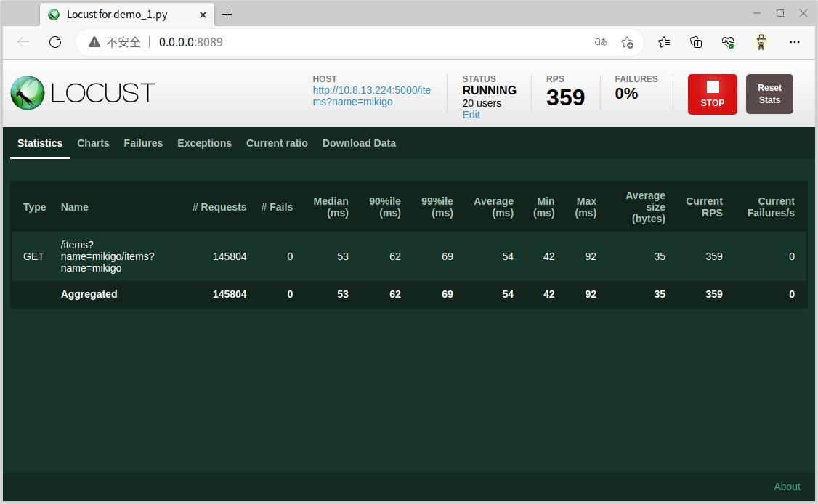Click the browser performance heart icon
Screen dimensions: 818x504
[728, 42]
